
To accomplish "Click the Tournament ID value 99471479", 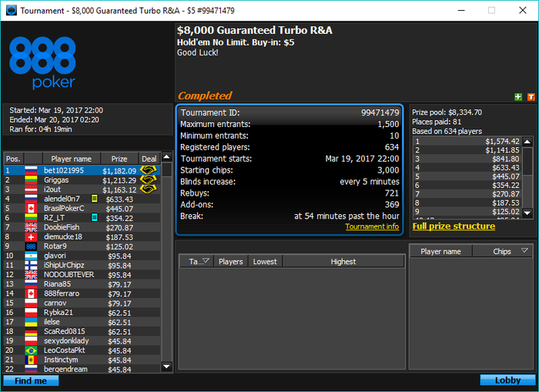I will pyautogui.click(x=380, y=112).
